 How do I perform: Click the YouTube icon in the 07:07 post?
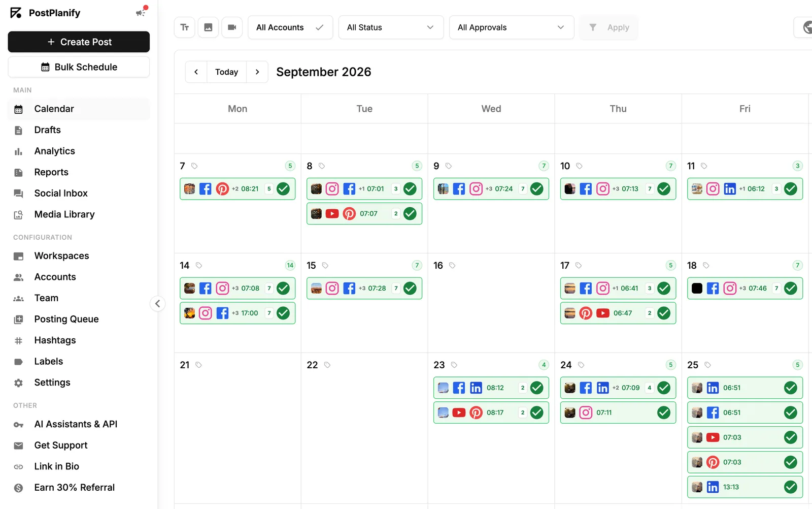click(x=332, y=214)
